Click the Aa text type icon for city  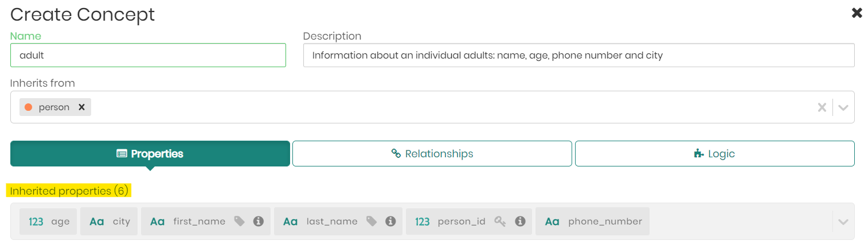pyautogui.click(x=96, y=222)
